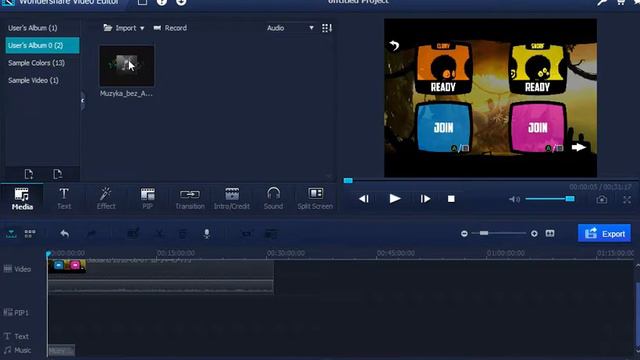Click the preview video display area
This screenshot has width=640, height=360.
(490, 98)
